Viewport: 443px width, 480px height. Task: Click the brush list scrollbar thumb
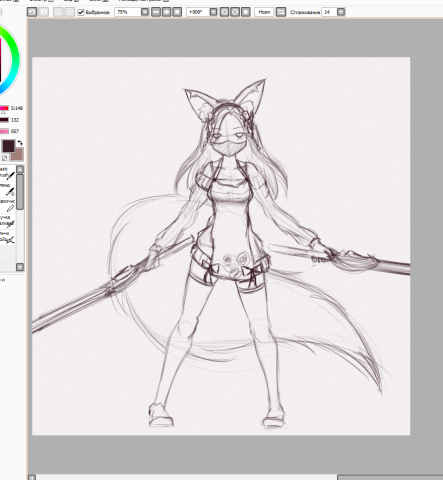point(20,192)
